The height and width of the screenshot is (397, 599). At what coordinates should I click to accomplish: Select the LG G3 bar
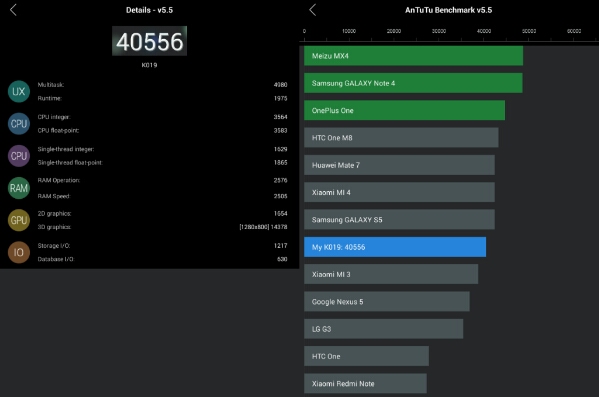pos(384,329)
